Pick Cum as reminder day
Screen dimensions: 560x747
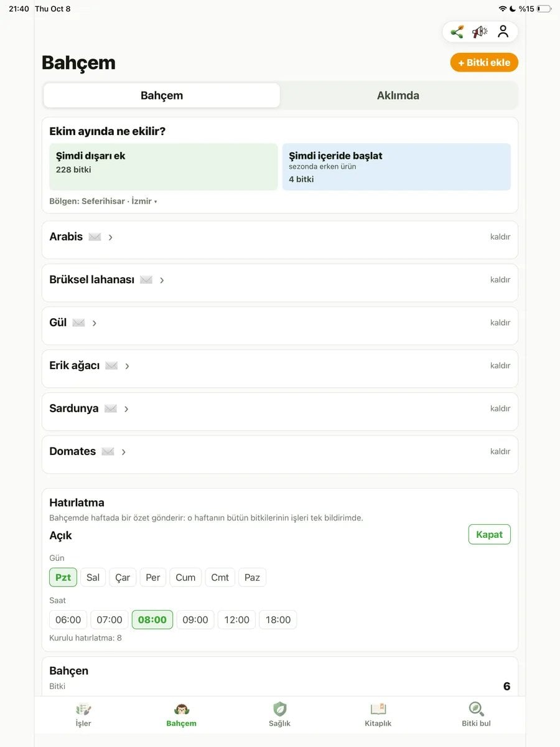185,577
